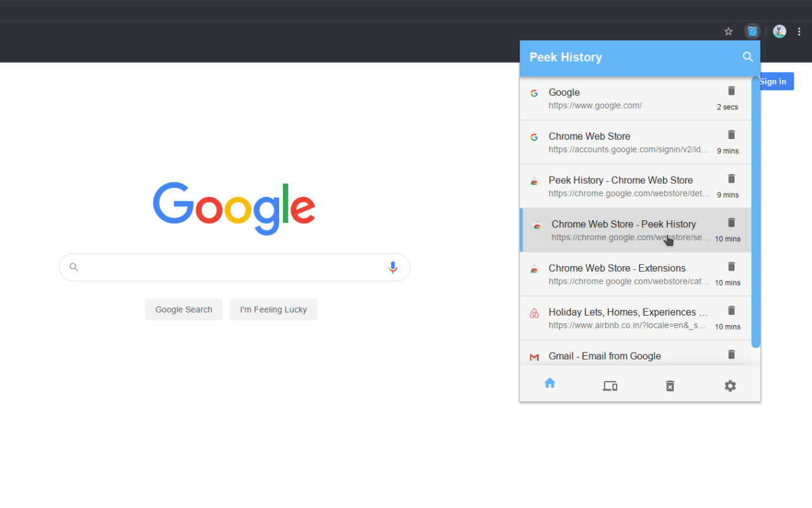Open Peek History - Chrome Web Store entry
This screenshot has width=812, height=508.
(x=636, y=186)
